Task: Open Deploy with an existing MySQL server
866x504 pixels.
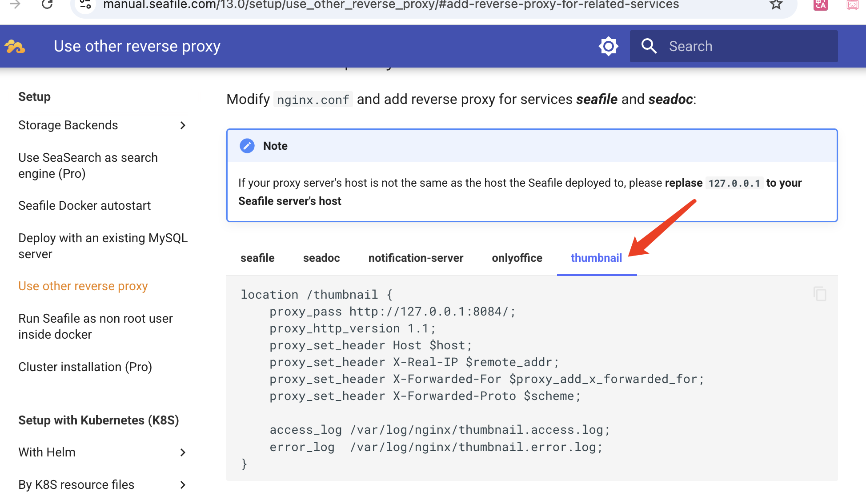Action: click(103, 246)
